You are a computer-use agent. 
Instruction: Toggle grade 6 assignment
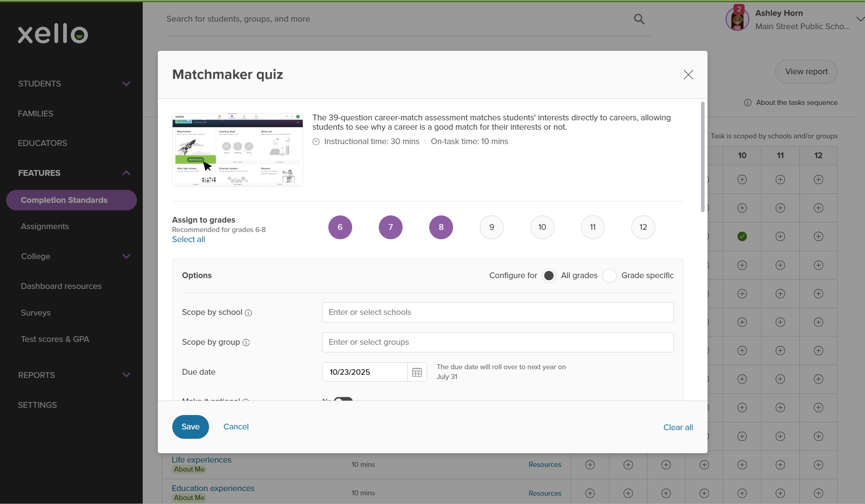click(340, 227)
